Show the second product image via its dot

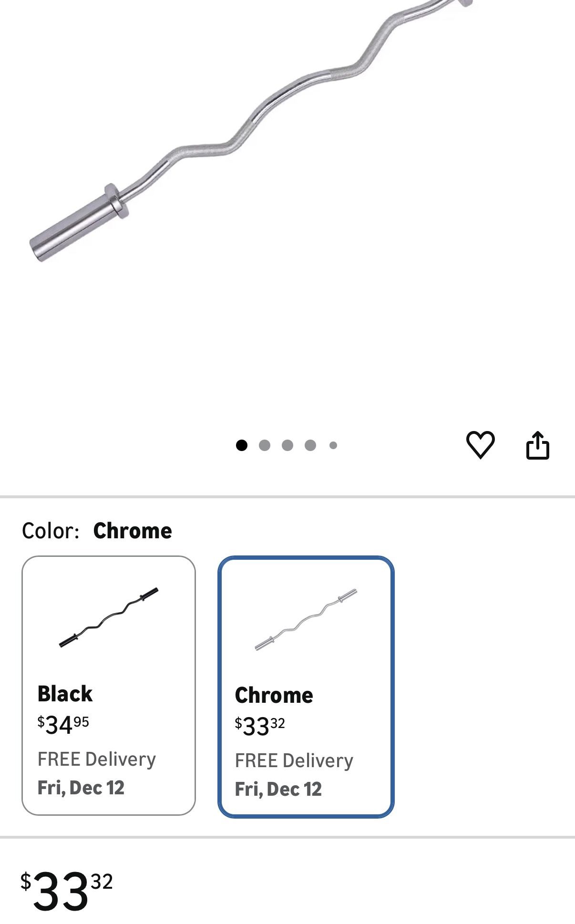click(265, 445)
